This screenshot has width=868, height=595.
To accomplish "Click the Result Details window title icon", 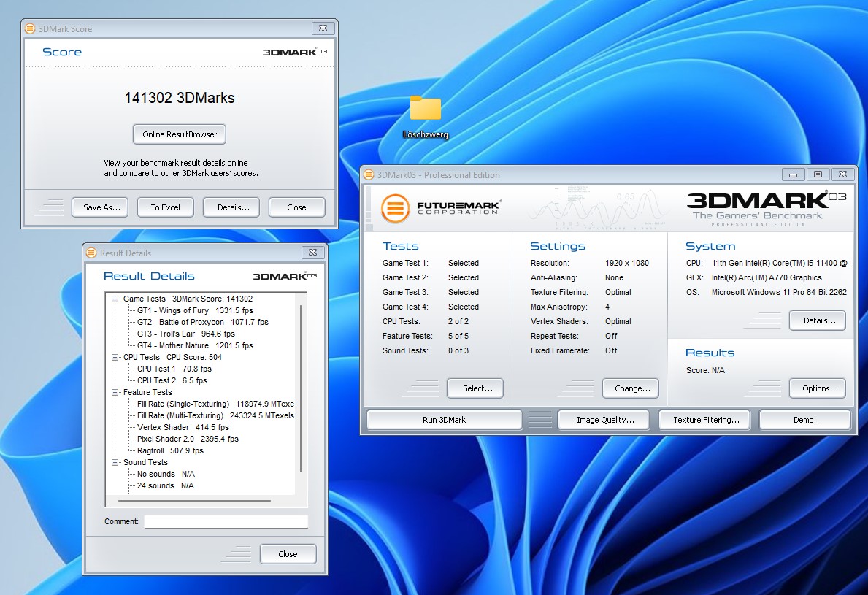I will (91, 253).
